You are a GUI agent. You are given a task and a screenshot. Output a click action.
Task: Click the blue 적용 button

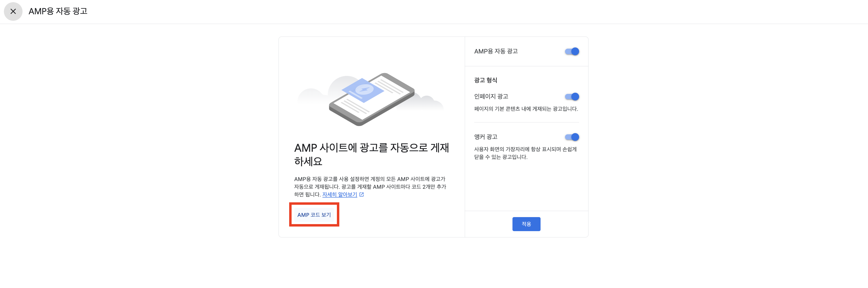point(526,224)
